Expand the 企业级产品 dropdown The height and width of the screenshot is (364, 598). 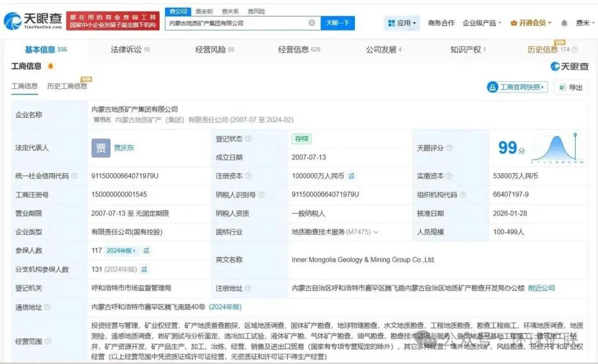(482, 23)
